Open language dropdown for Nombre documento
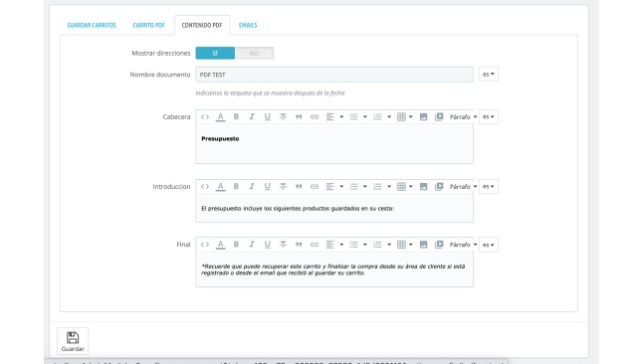 point(489,75)
